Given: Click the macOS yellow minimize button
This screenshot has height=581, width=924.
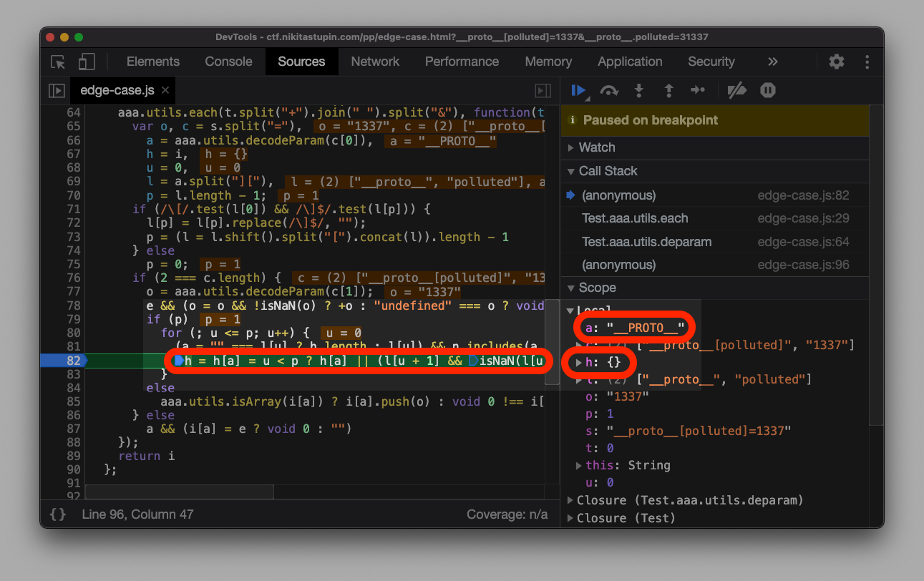Looking at the screenshot, I should (x=64, y=37).
